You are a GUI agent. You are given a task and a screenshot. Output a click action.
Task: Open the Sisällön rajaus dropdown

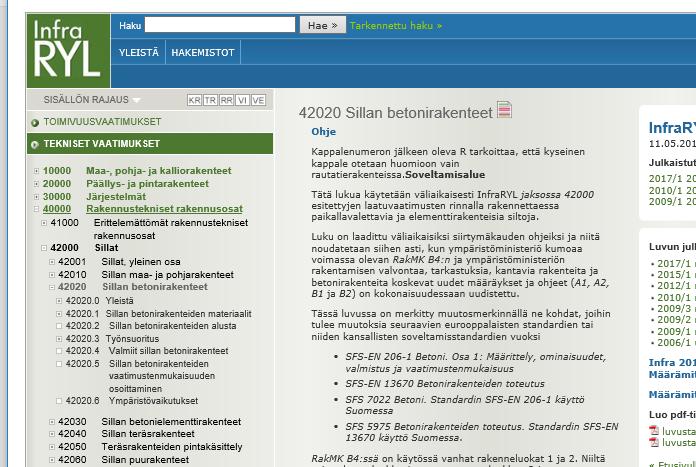pyautogui.click(x=92, y=100)
